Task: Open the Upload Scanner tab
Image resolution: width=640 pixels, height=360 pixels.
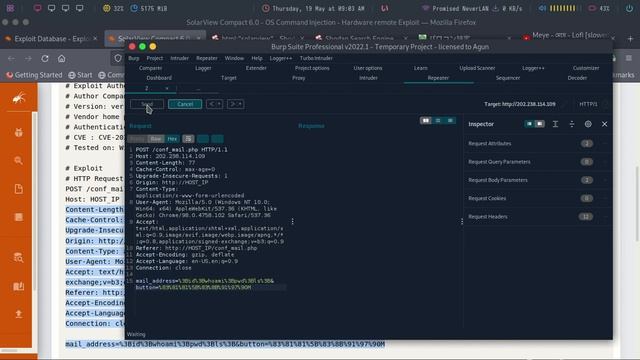Action: (478, 68)
